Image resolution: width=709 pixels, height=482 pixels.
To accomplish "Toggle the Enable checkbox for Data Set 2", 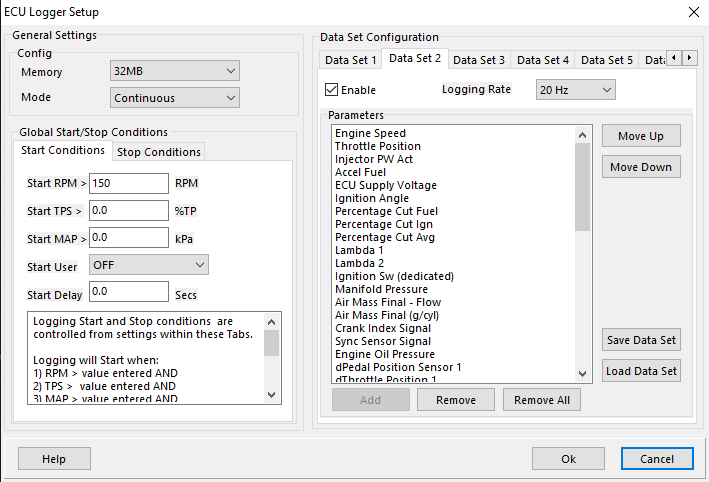I will [x=331, y=90].
